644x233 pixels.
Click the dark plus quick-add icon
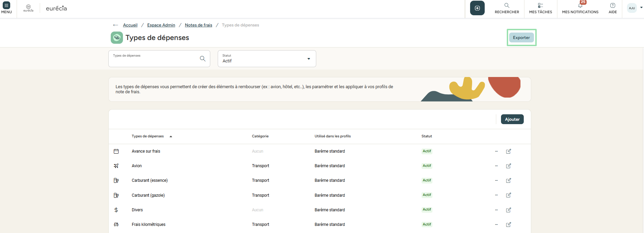(x=477, y=8)
